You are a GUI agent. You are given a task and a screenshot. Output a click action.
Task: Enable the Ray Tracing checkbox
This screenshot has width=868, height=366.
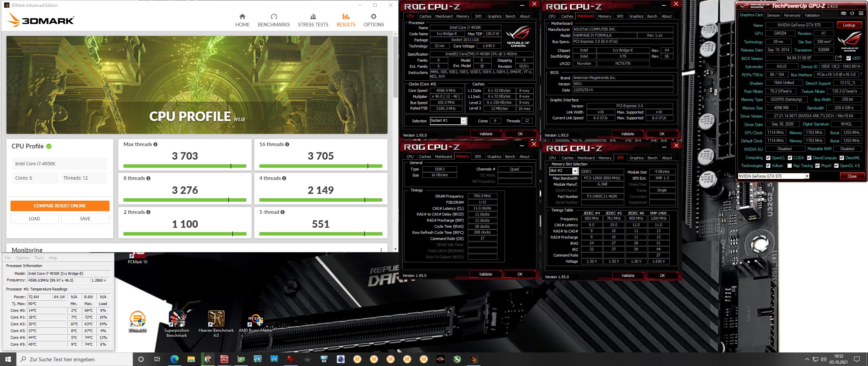(x=790, y=166)
